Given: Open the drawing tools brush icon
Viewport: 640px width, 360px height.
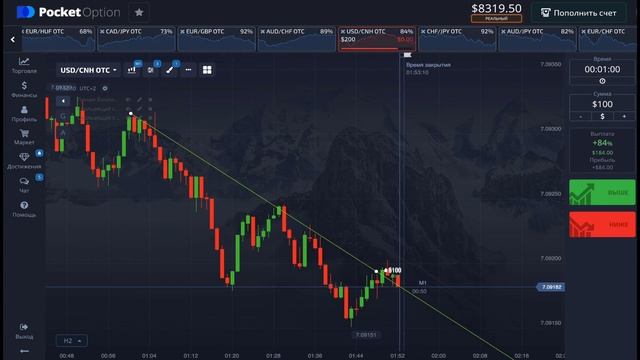Looking at the screenshot, I should coord(169,70).
